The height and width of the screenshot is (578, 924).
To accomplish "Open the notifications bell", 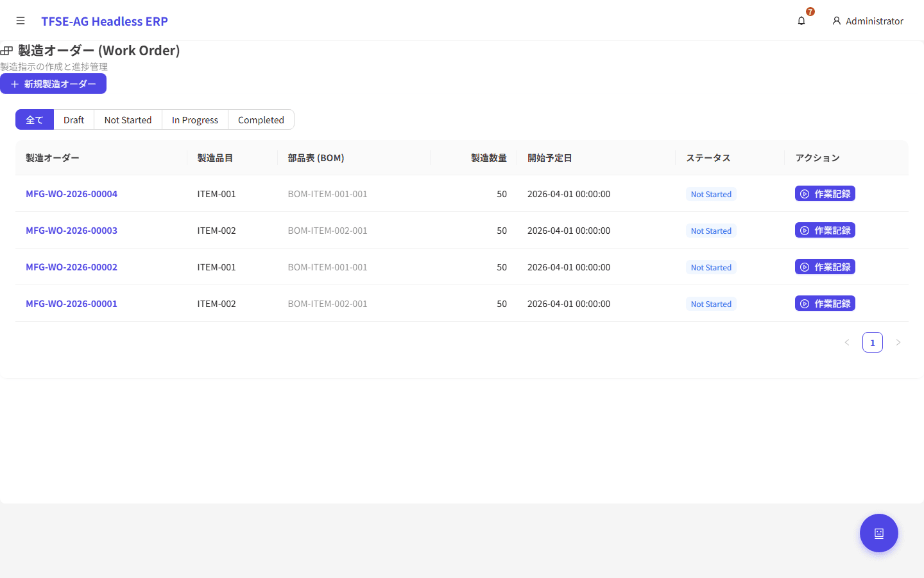I will coord(801,21).
